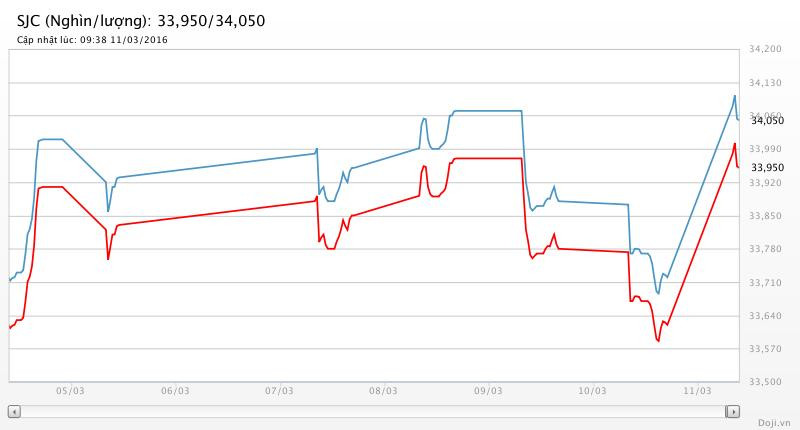The image size is (800, 430).
Task: Click the horizontal scrollbar track under the chart
Action: (x=373, y=411)
